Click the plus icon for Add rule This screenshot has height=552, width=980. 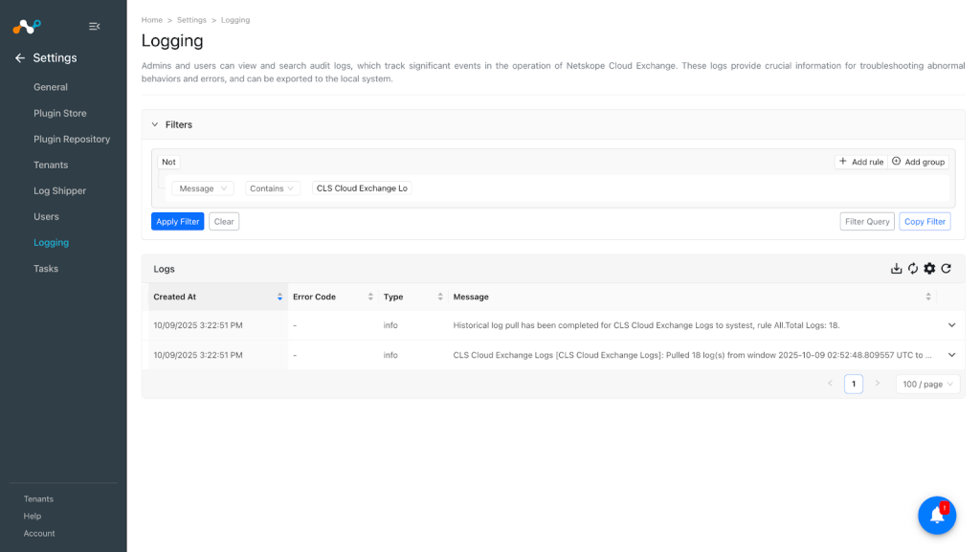tap(842, 162)
